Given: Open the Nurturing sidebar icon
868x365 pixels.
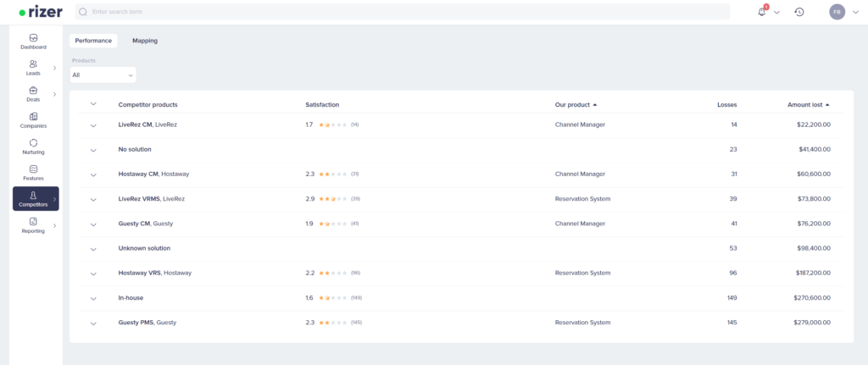Looking at the screenshot, I should [x=34, y=146].
